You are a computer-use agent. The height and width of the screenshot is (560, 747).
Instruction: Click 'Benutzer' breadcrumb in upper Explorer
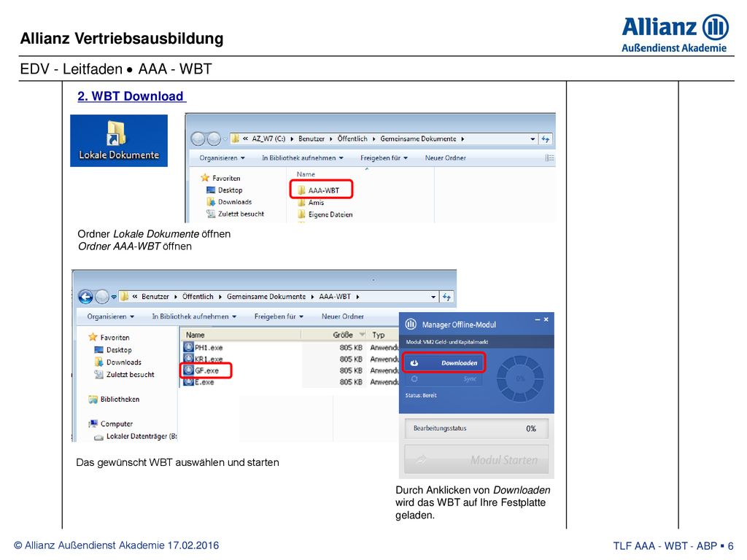311,139
